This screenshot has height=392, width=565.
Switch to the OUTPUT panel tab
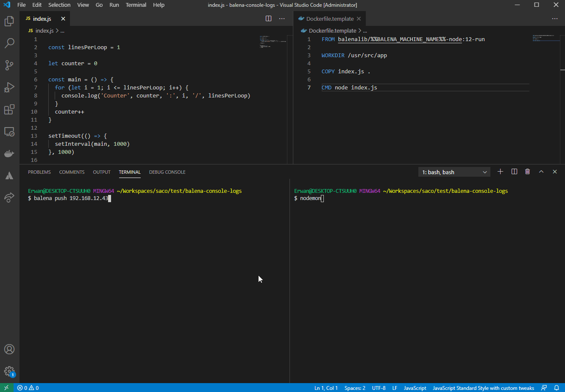point(102,172)
